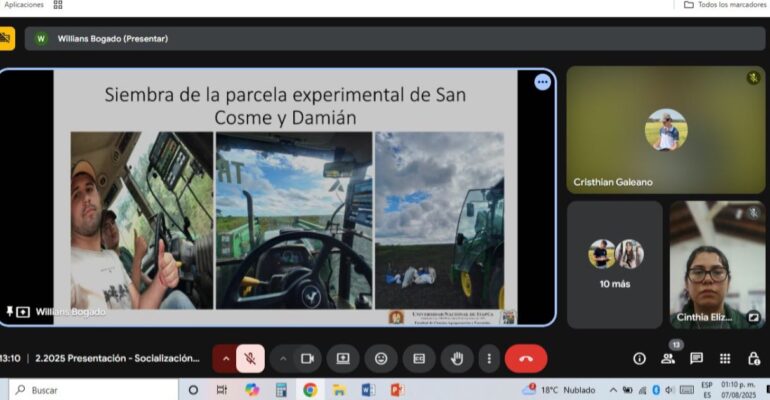The width and height of the screenshot is (770, 400).
Task: Select Cinthia Eliz's video tile
Action: (717, 265)
